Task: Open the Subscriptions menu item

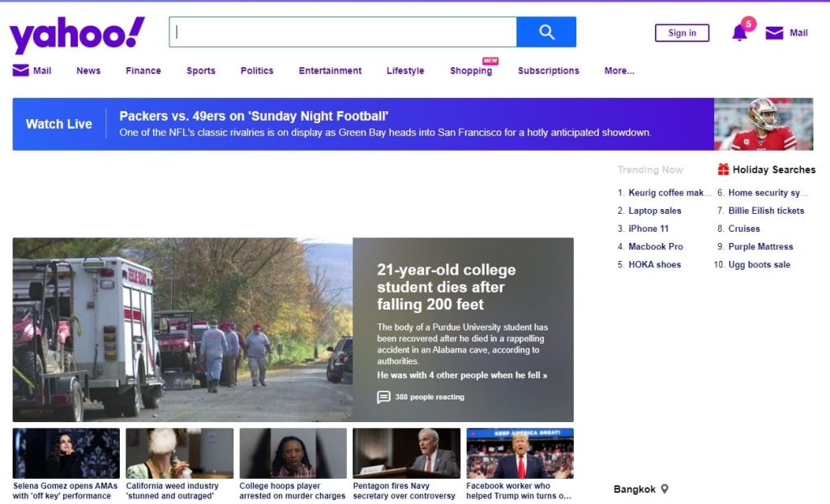Action: (549, 70)
